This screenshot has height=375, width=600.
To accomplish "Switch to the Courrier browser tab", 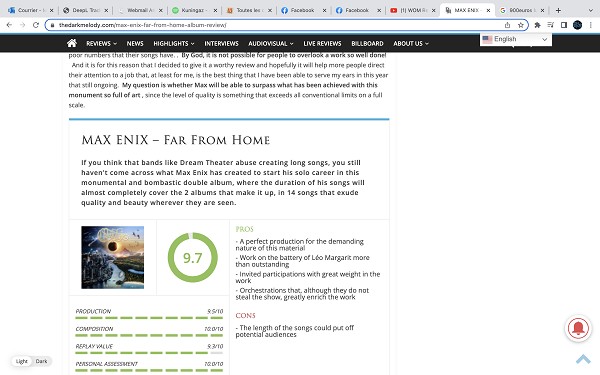I will [x=31, y=10].
